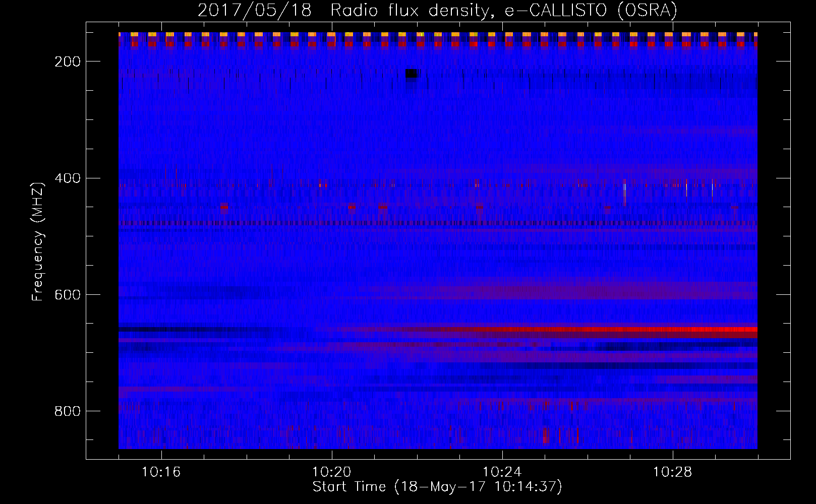Click the 'Frequency (MHZ)' axis label
This screenshot has height=504, width=816.
point(38,241)
